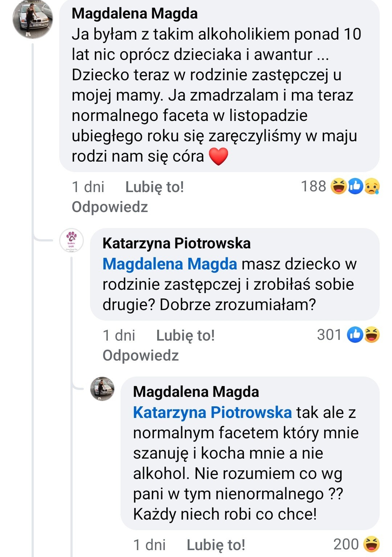This screenshot has width=392, height=557.
Task: Reply to Katarzyna's comment with "Odpowiedz"
Action: coord(141,355)
